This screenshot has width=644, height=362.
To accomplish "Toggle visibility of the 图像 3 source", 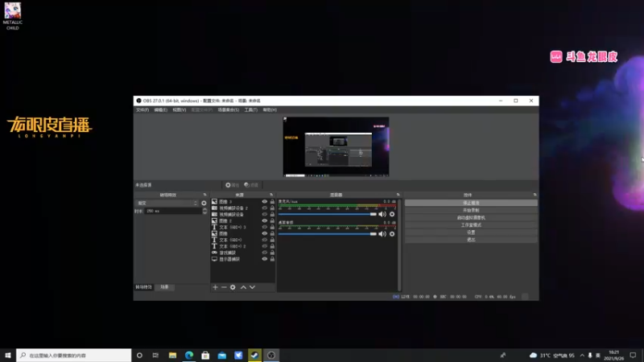I will [x=265, y=202].
